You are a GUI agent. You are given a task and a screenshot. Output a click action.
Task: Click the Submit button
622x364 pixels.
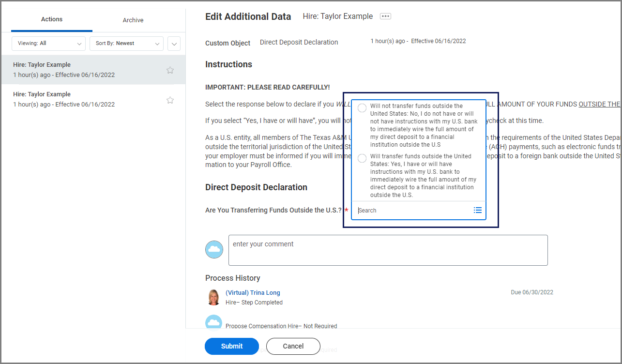pos(232,346)
